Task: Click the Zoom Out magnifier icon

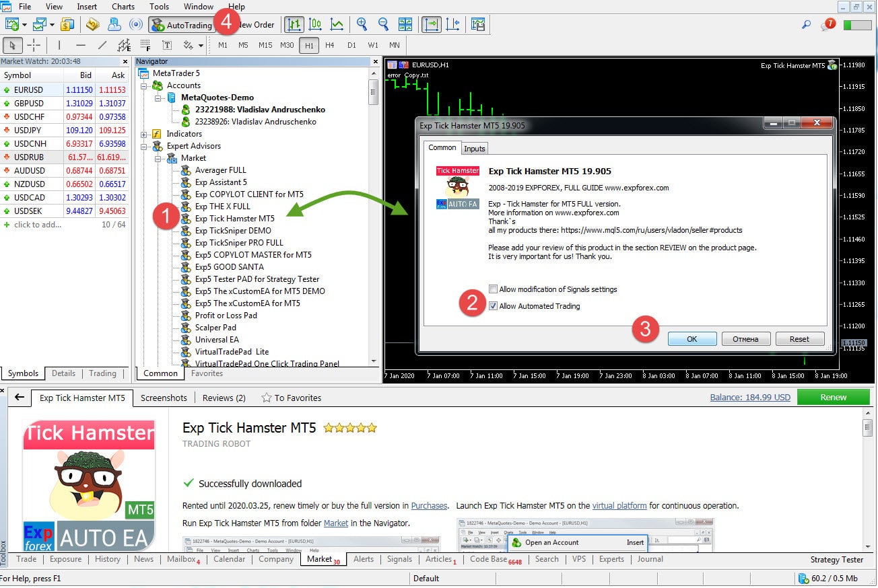Action: 383,25
